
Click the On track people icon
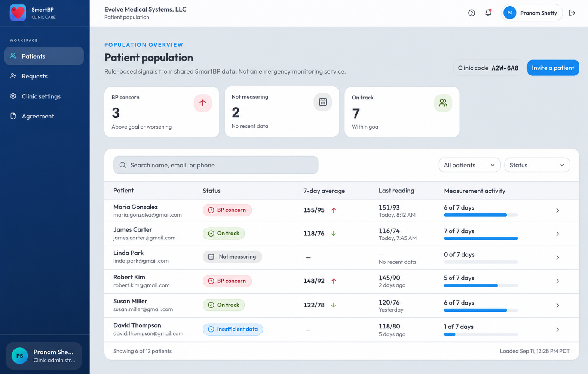tap(443, 103)
